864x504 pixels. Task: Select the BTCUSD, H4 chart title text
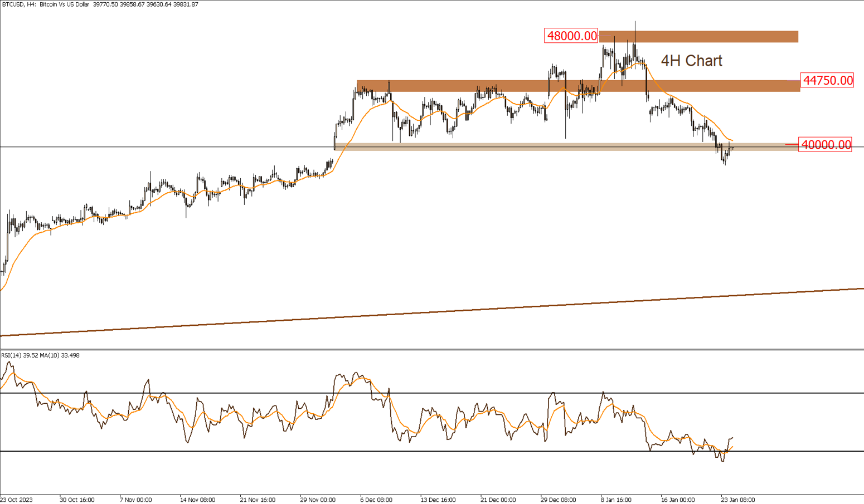(50, 6)
